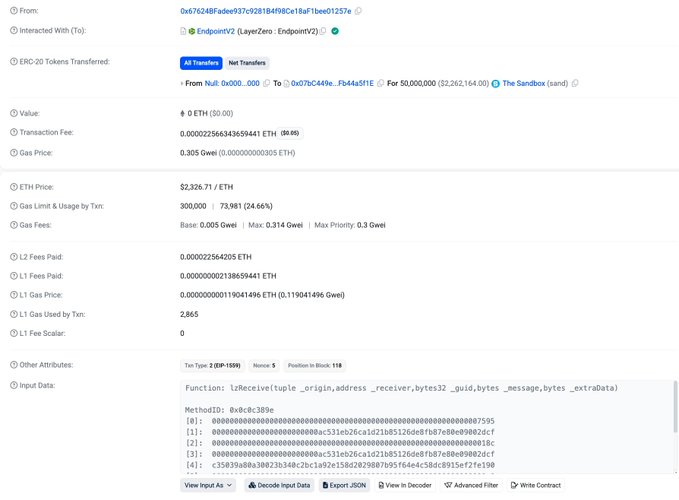This screenshot has height=500, width=679.
Task: Click The Sandbox token logo icon
Action: [495, 84]
